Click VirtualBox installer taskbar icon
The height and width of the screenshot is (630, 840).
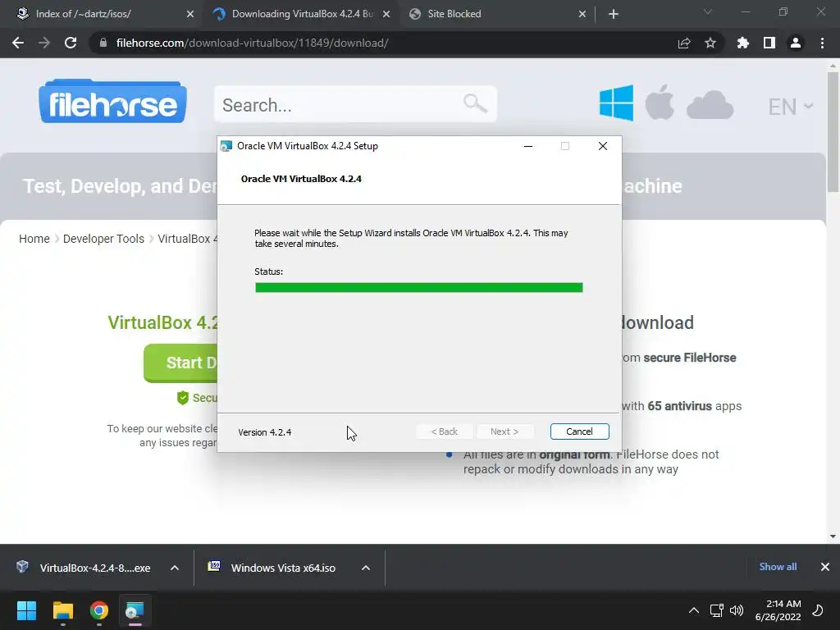(x=135, y=610)
